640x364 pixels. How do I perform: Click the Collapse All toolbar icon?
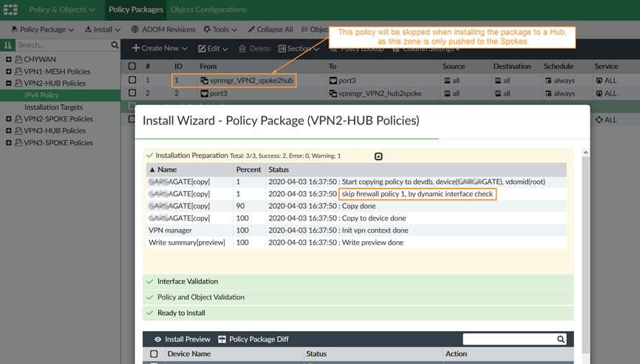[x=251, y=29]
